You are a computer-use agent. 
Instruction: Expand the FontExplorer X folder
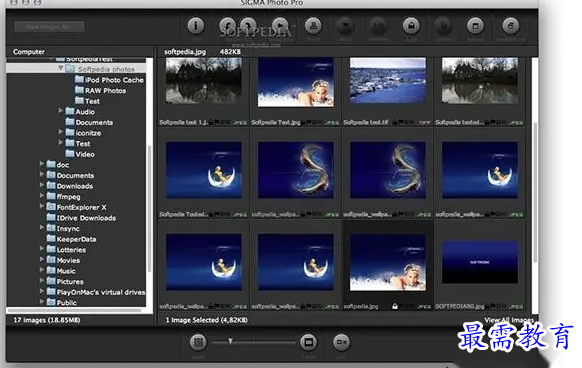[42, 206]
